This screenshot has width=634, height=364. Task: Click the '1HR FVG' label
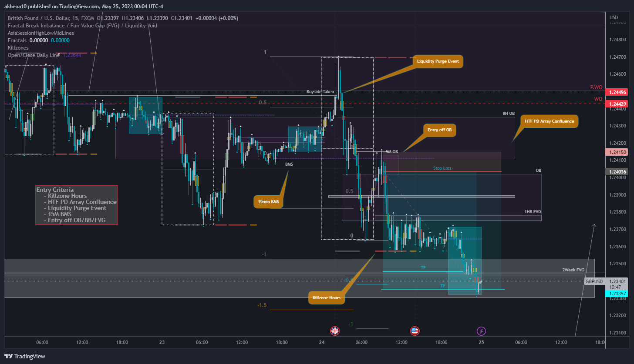[x=533, y=211]
